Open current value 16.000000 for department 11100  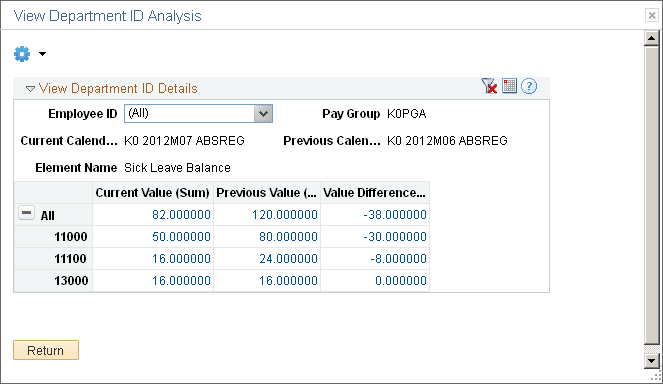pyautogui.click(x=181, y=258)
